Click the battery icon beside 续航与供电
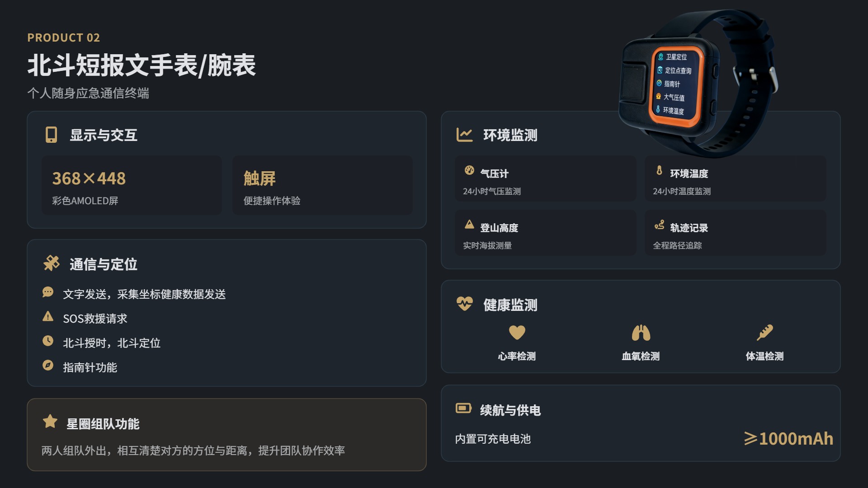This screenshot has height=488, width=868. (x=463, y=408)
